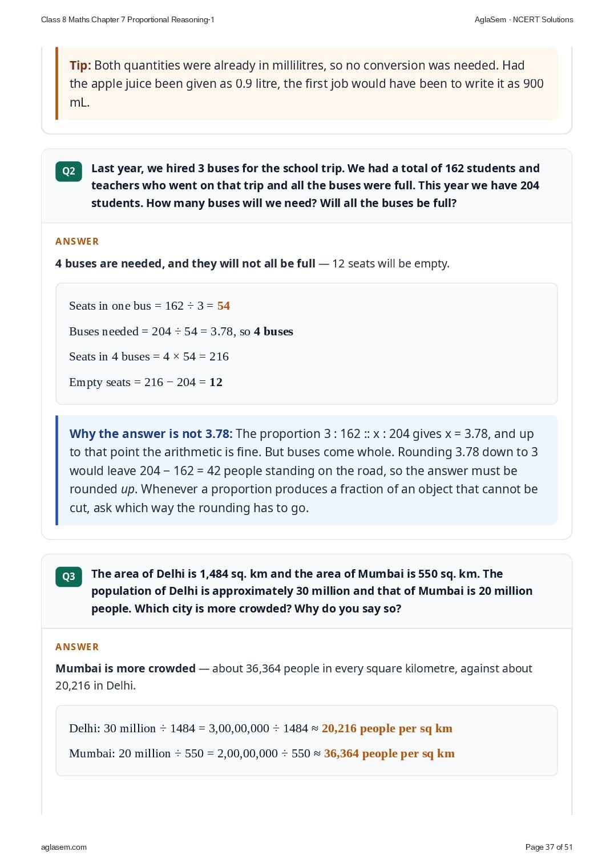Click the green Q3 question badge
614x868 pixels.
68,577
